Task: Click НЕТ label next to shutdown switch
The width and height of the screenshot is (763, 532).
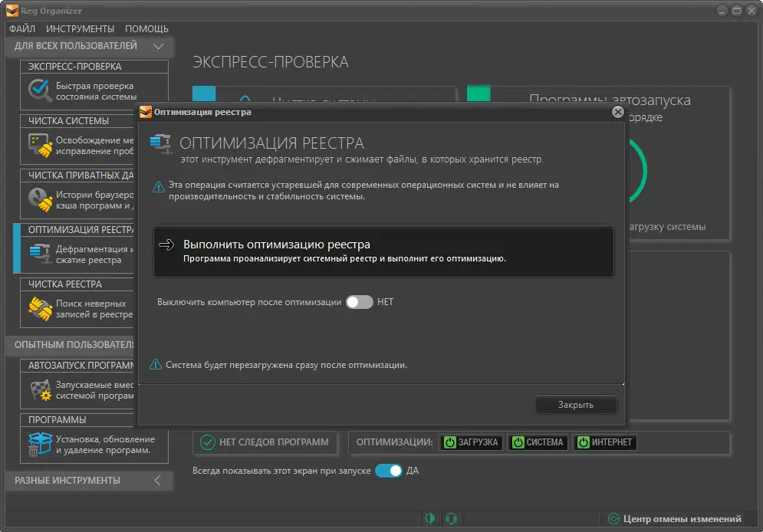Action: tap(386, 302)
